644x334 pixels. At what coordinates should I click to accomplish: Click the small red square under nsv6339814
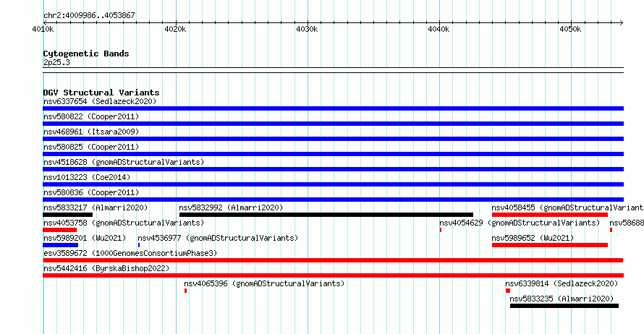coord(508,291)
